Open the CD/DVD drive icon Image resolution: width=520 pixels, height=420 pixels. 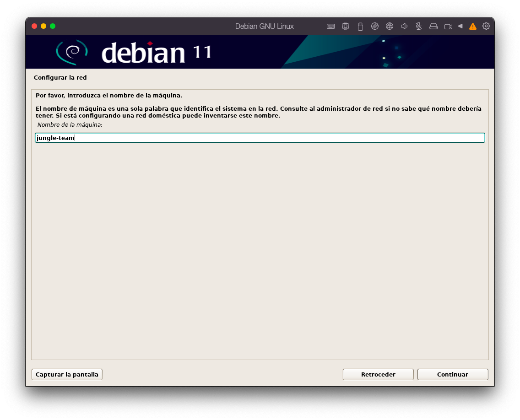tap(375, 26)
